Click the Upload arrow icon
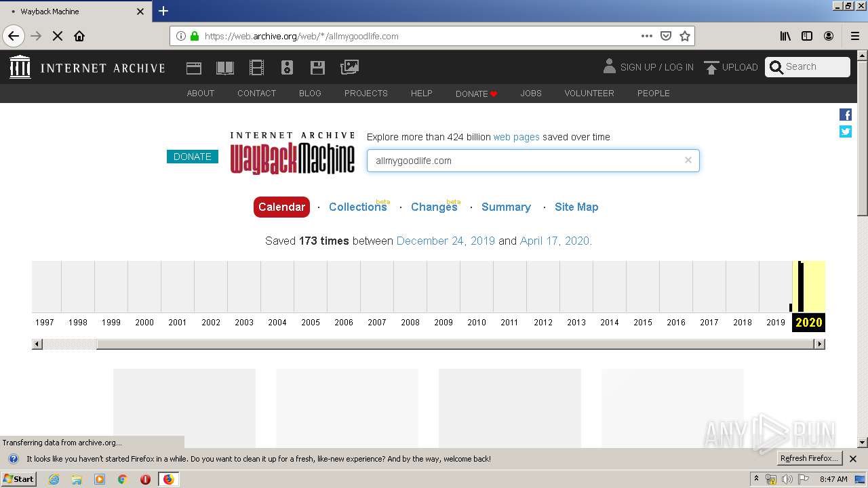868x488 pixels. tap(711, 68)
